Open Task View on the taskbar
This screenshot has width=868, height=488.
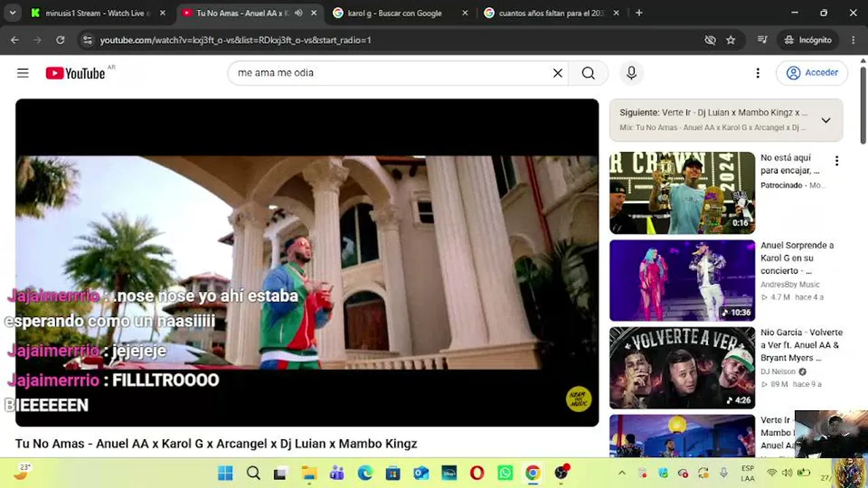coord(280,473)
